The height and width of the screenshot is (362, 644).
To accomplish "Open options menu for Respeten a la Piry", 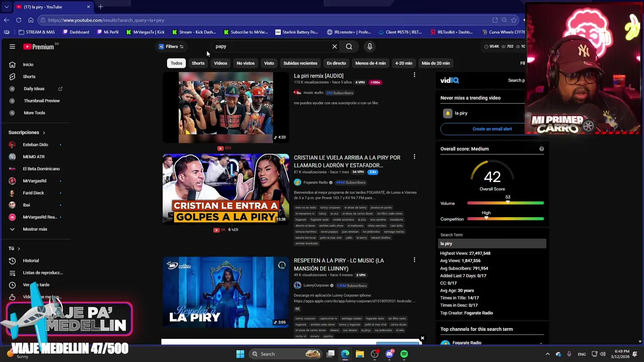I will click(414, 260).
